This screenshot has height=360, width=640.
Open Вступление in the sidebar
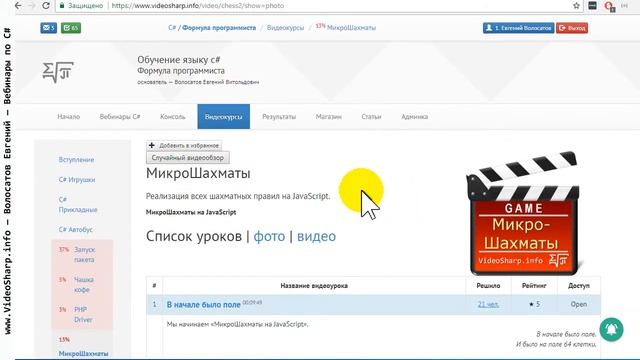pos(76,160)
